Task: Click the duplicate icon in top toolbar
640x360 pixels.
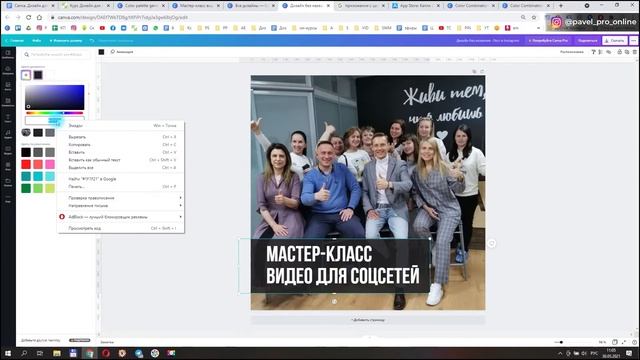Action: [x=627, y=52]
